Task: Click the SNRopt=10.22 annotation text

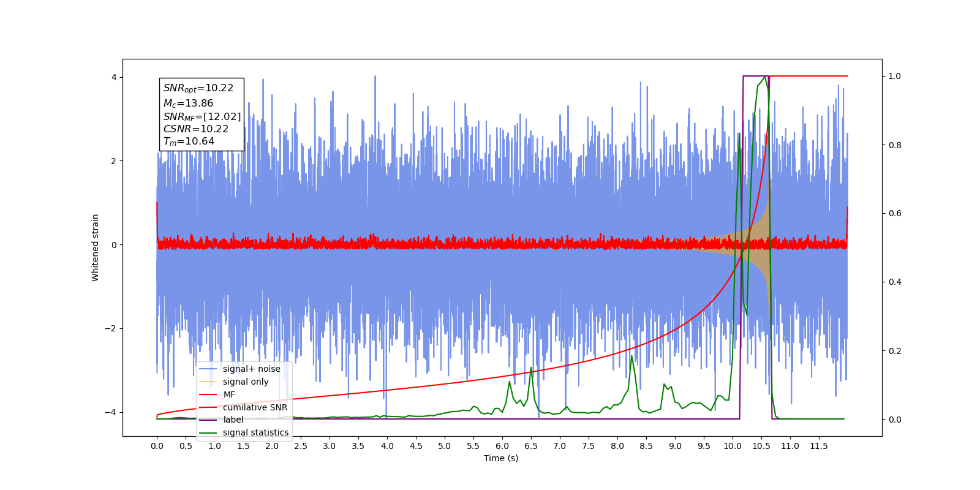Action: pyautogui.click(x=198, y=88)
